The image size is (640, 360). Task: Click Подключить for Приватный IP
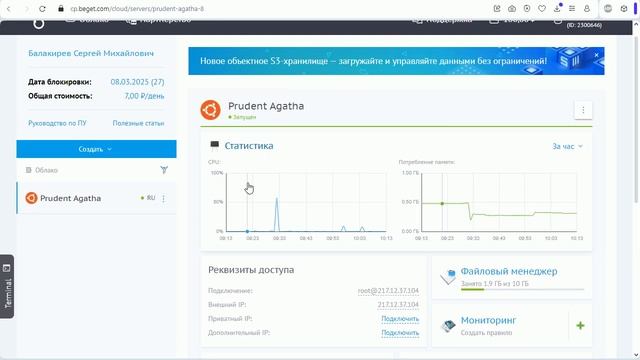(400, 318)
